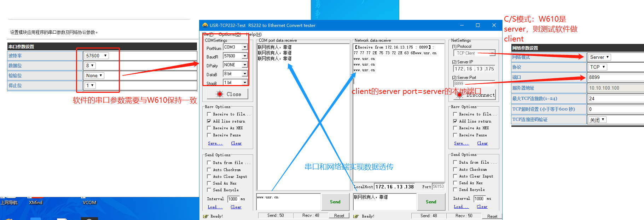644x220 pixels.
Task: Click the left Ready status hand icon
Action: click(x=206, y=216)
